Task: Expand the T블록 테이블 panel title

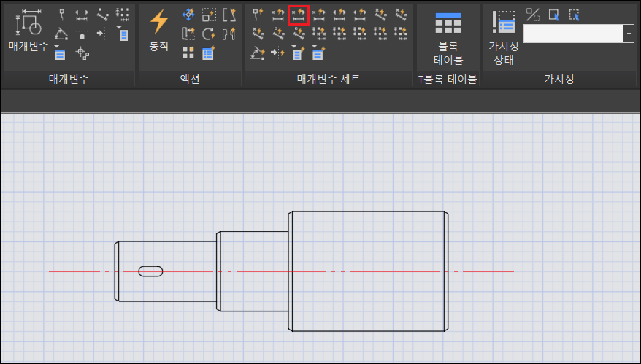Action: [x=448, y=80]
